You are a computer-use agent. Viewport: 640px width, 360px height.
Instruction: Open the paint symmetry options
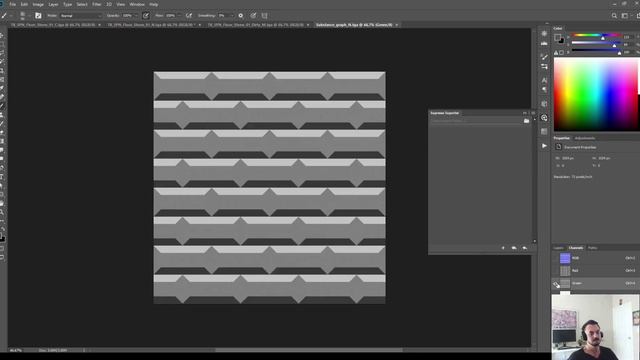click(264, 16)
